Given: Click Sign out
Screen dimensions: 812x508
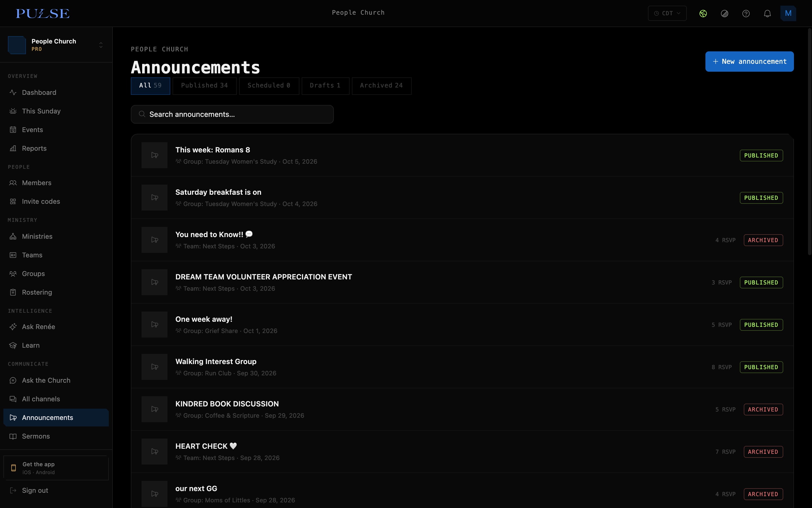Looking at the screenshot, I should tap(56, 490).
